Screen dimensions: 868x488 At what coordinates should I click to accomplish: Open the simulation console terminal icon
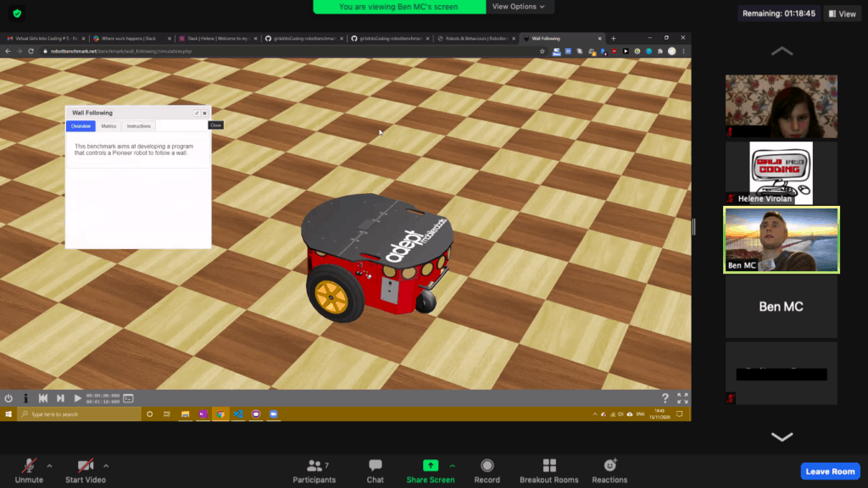click(128, 398)
